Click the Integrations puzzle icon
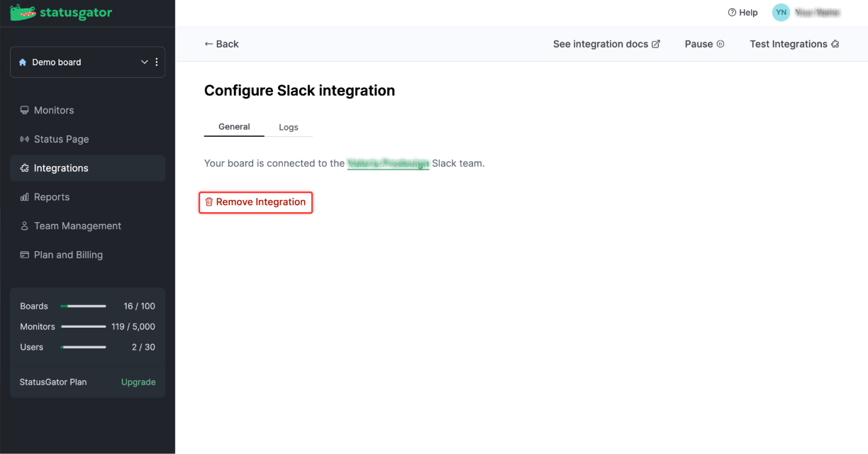 tap(25, 168)
